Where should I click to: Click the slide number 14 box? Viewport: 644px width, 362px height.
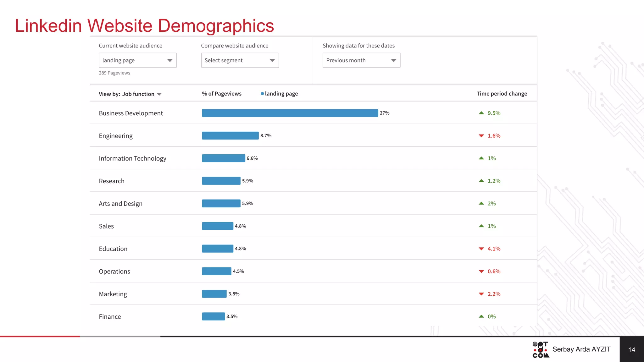(x=632, y=349)
